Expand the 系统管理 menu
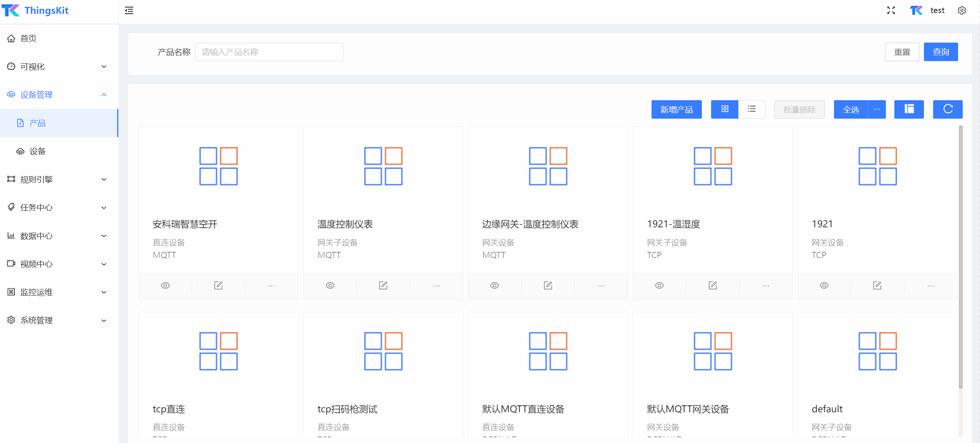 click(59, 320)
